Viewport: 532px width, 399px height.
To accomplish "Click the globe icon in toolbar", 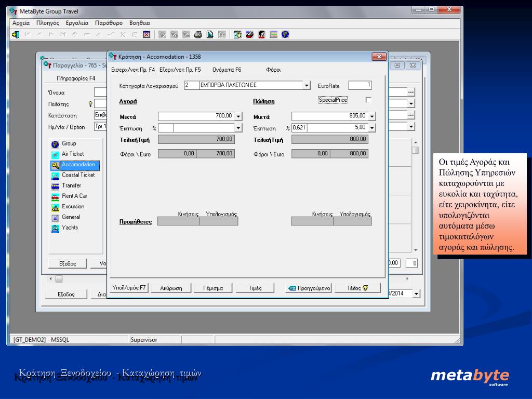I will [x=285, y=34].
